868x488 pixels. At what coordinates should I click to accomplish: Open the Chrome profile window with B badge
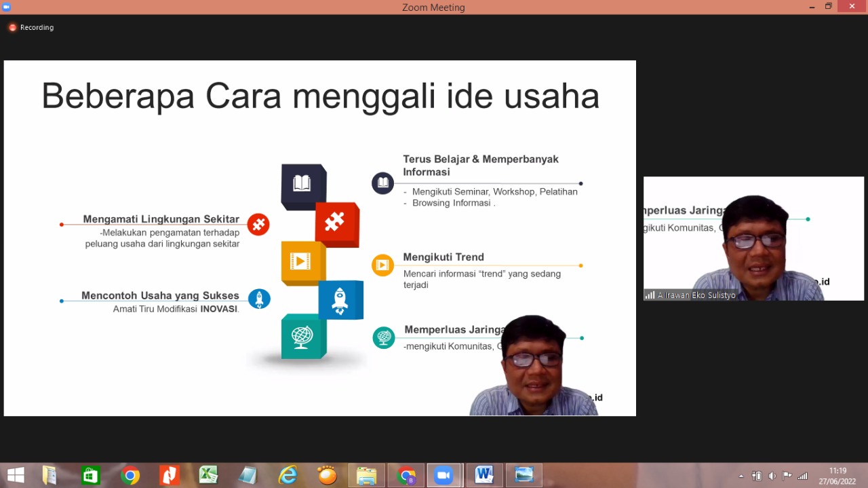point(407,476)
